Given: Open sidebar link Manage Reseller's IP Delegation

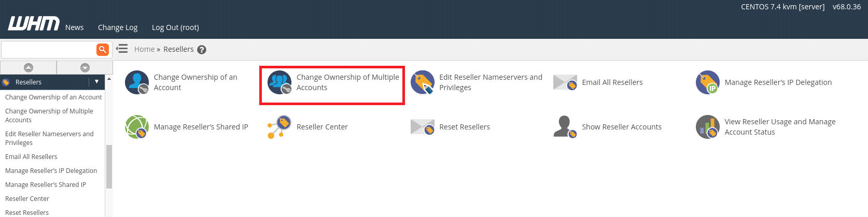Looking at the screenshot, I should coord(51,171).
